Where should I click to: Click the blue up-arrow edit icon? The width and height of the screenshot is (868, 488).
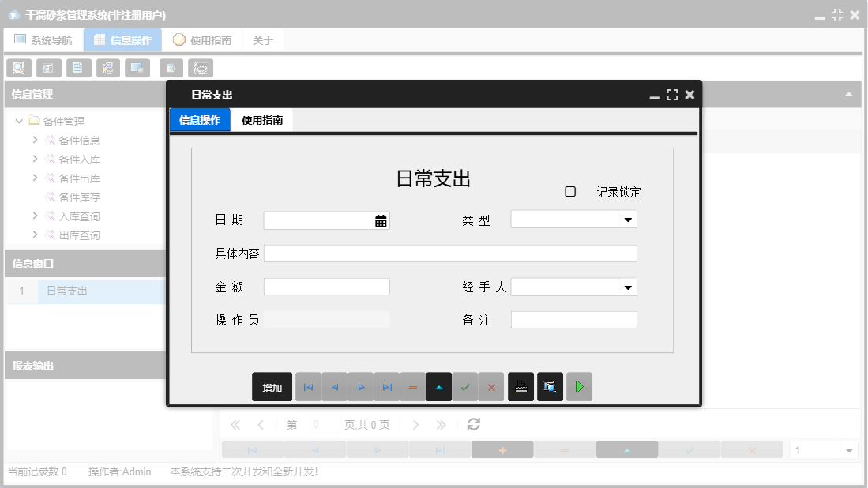tap(438, 386)
